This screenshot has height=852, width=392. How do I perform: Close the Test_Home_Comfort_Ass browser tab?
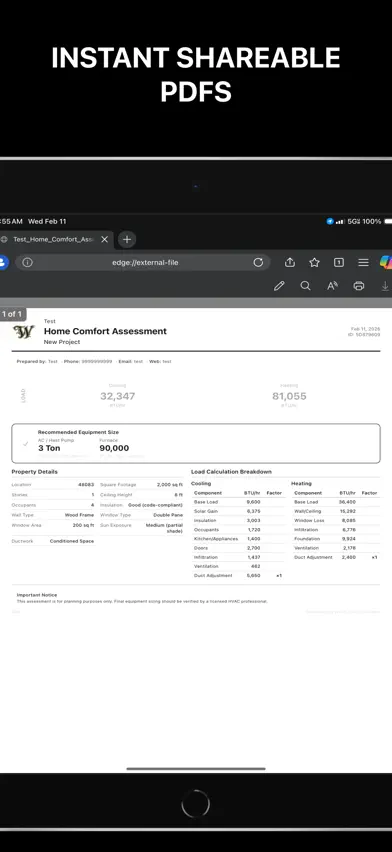click(104, 239)
